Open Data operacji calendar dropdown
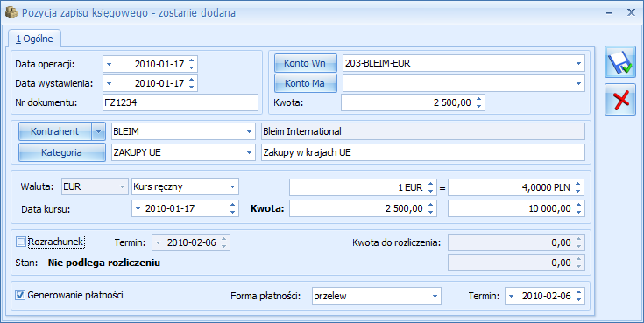Viewport: 644px width, 323px height. pos(110,64)
